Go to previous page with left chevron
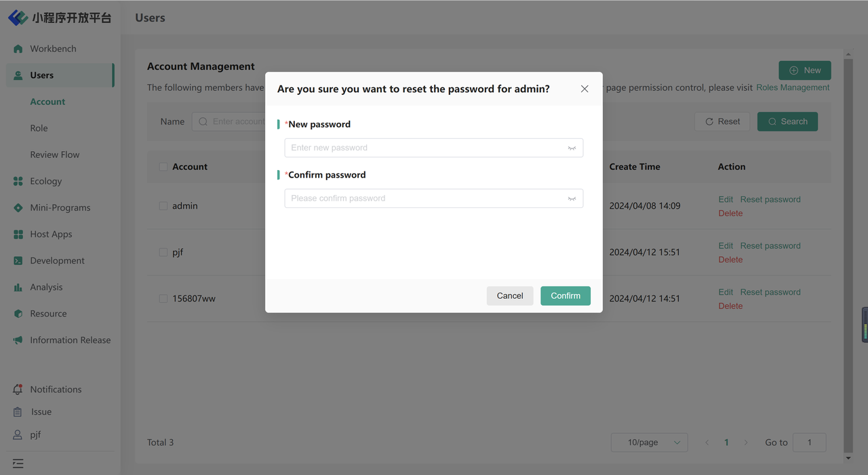868x475 pixels. pos(707,442)
